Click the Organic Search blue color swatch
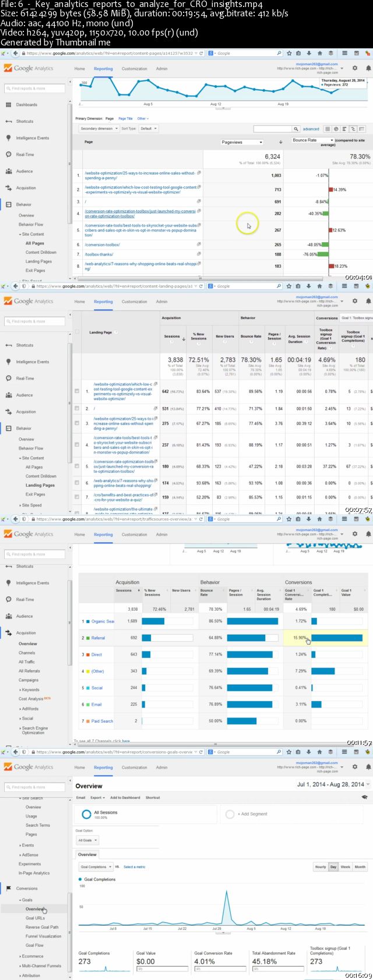The width and height of the screenshot is (373, 980). [87, 621]
